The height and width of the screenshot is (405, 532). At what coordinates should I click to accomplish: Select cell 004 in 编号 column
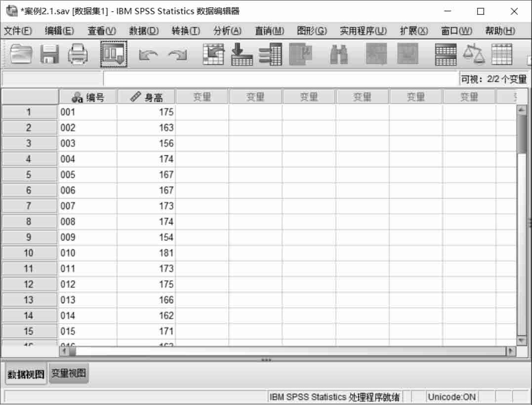pyautogui.click(x=88, y=159)
